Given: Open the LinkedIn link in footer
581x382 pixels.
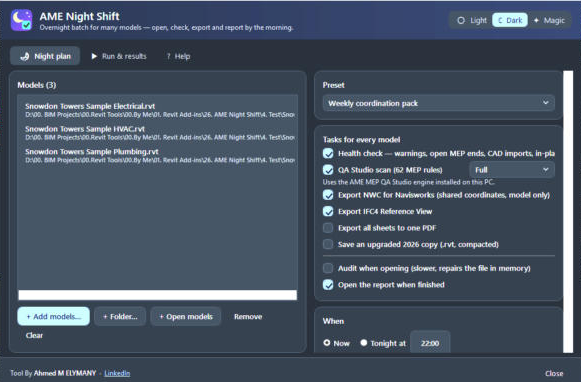Looking at the screenshot, I should 117,373.
